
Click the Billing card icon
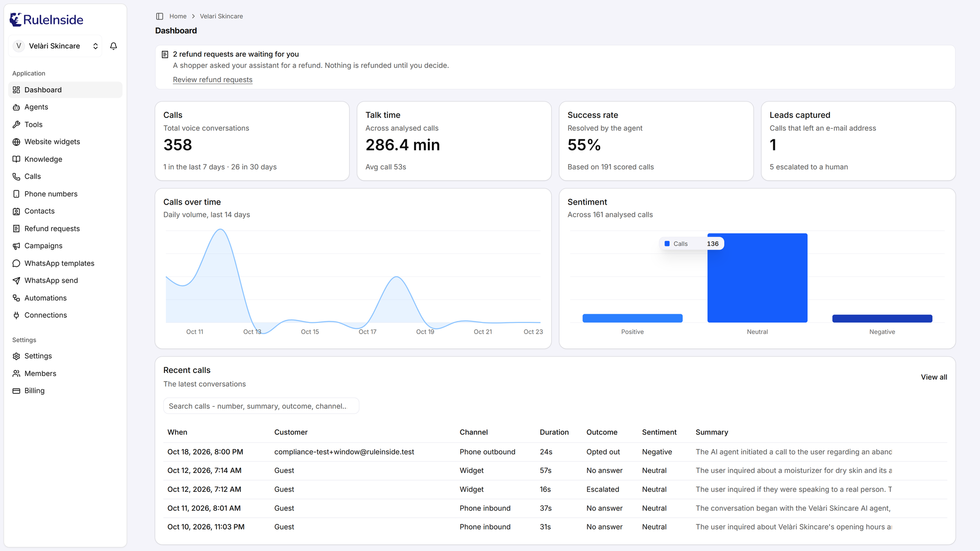[16, 391]
